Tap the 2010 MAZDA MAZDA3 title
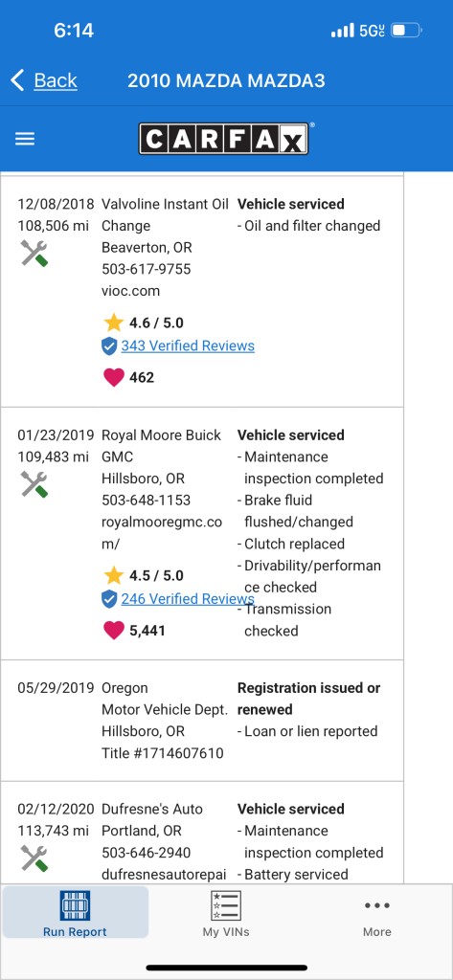This screenshot has width=453, height=980. (x=226, y=80)
